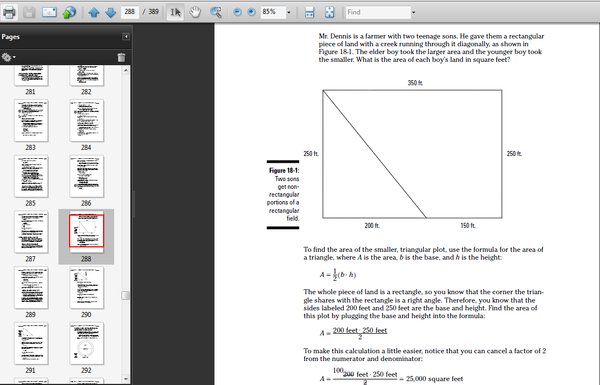The image size is (600, 385).
Task: Select the marquee zoom magnifier tool
Action: tap(216, 12)
